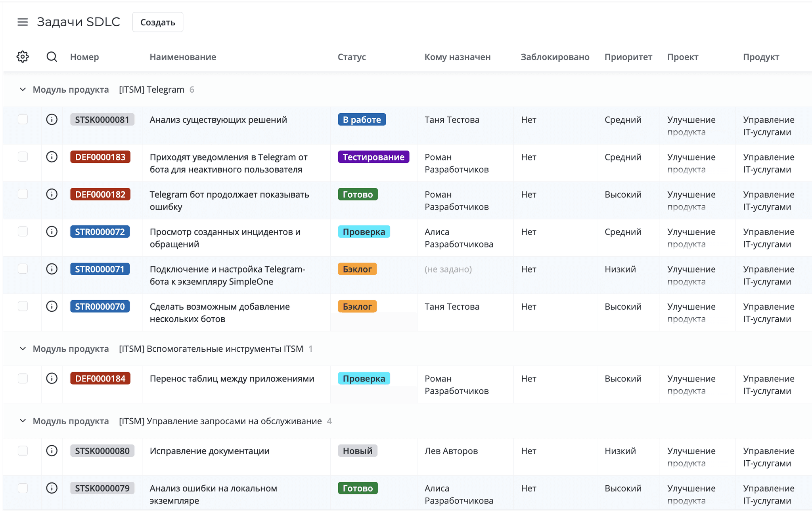The height and width of the screenshot is (511, 812).
Task: Click the Создать button
Action: tap(158, 22)
